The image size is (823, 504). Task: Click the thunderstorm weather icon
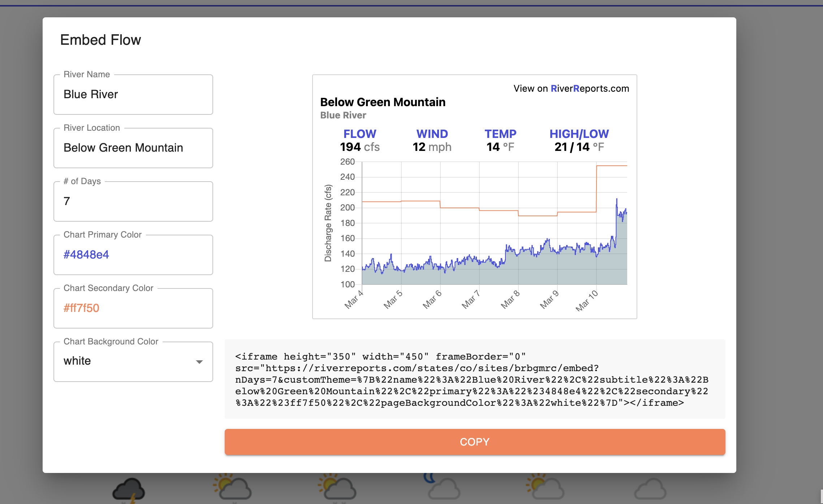click(x=129, y=490)
